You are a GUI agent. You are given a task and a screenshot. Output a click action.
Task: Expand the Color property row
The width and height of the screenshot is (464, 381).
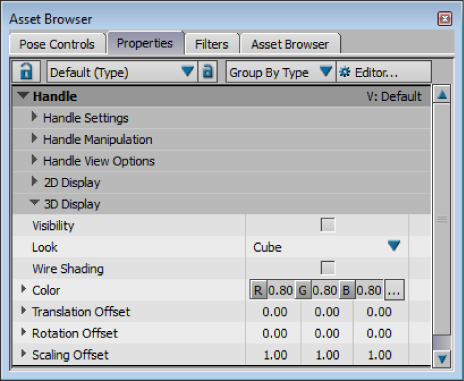(23, 289)
